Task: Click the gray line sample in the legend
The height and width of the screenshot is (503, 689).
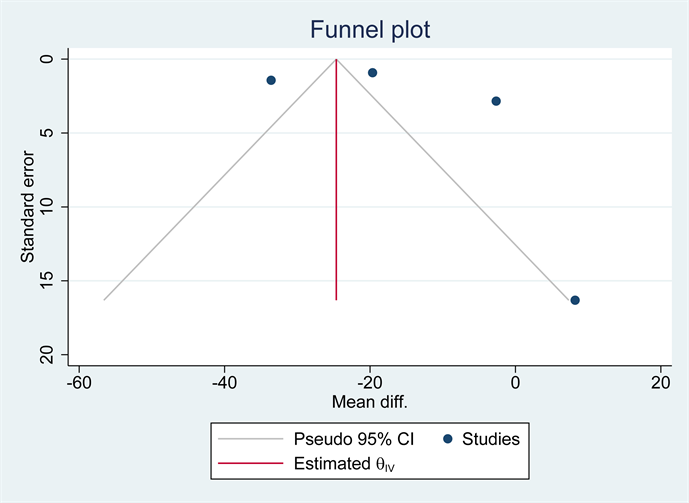Action: click(249, 439)
